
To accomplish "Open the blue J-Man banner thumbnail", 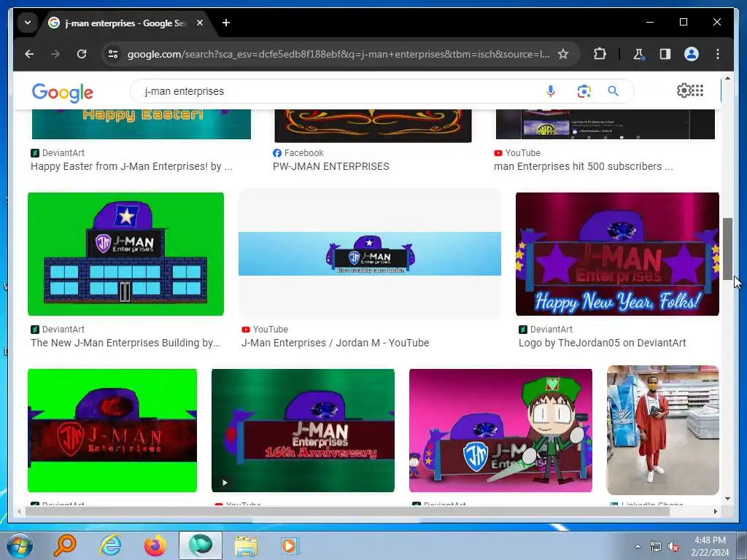I will pos(370,254).
